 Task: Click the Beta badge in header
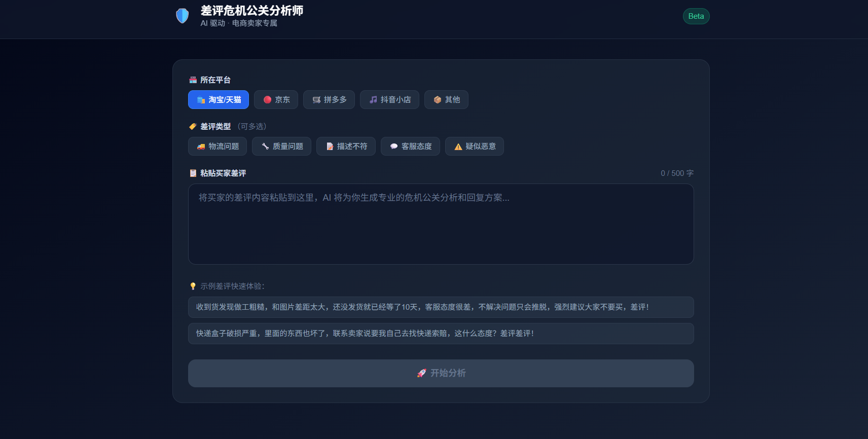tap(696, 16)
